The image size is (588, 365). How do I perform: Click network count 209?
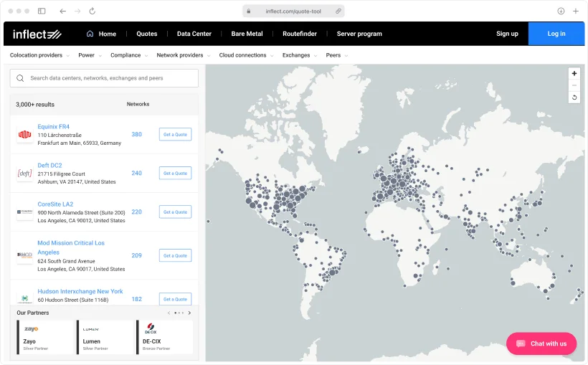136,255
